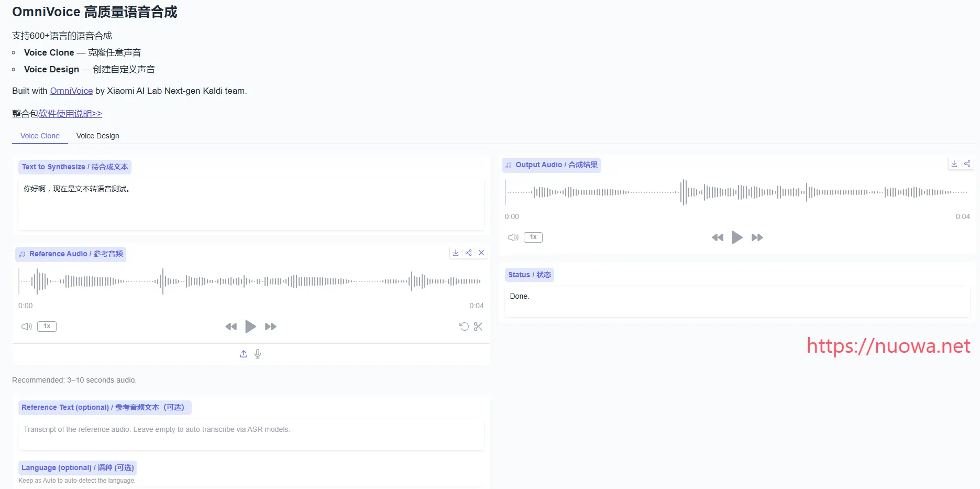Download the reference audio
980x489 pixels.
click(x=455, y=253)
